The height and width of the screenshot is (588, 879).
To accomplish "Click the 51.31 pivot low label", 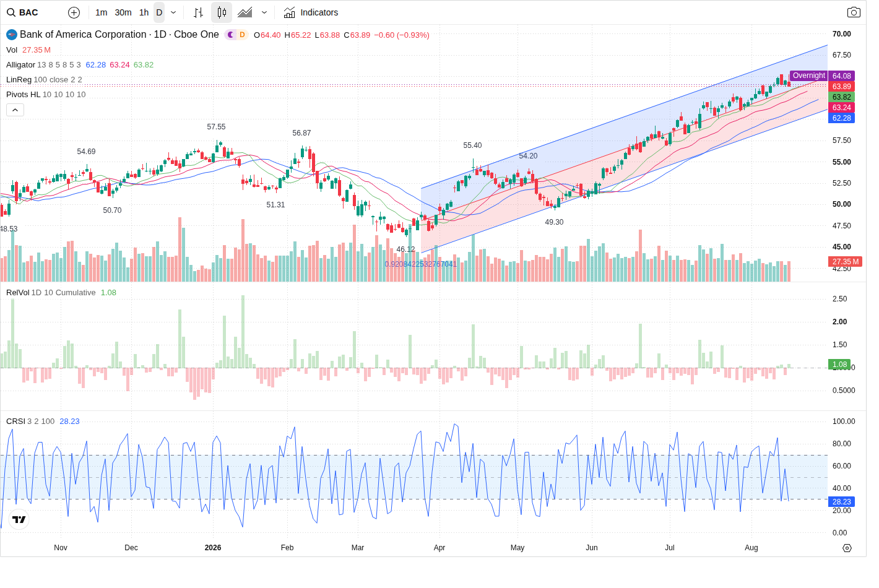I will (x=275, y=205).
